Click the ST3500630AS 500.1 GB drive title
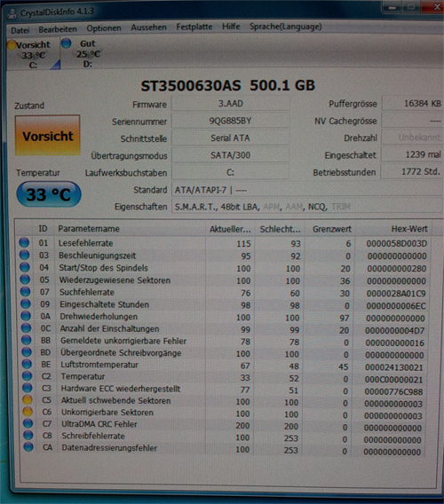This screenshot has width=444, height=504. pyautogui.click(x=228, y=85)
